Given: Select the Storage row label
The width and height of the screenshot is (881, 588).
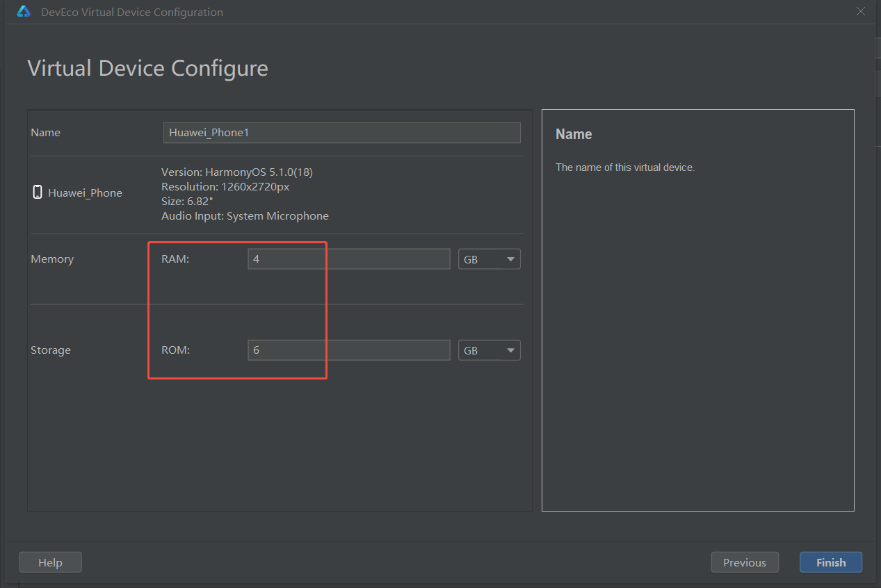Looking at the screenshot, I should point(51,350).
